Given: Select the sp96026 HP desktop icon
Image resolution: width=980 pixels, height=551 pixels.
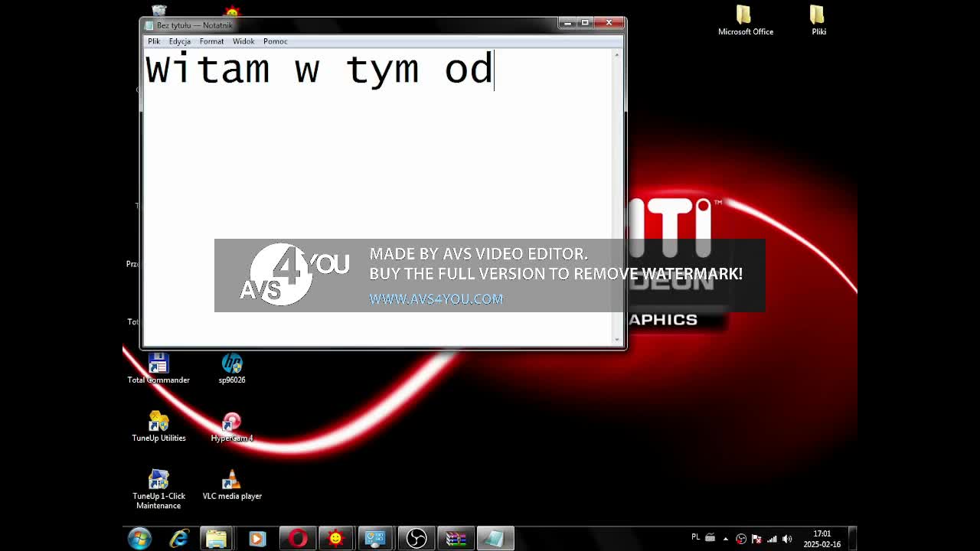Looking at the screenshot, I should click(232, 369).
